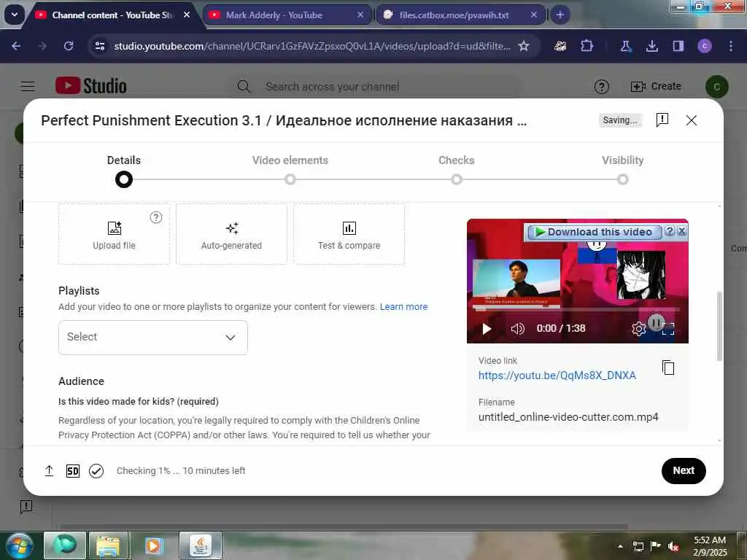Image resolution: width=747 pixels, height=560 pixels.
Task: Open the Java application taskbar icon
Action: pyautogui.click(x=201, y=545)
